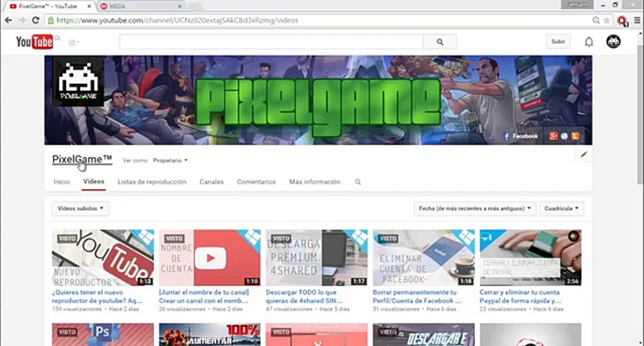Viewport: 644px width, 346px height.
Task: Open 'Descargar TODO lo que quieras' title
Action: pyautogui.click(x=304, y=297)
